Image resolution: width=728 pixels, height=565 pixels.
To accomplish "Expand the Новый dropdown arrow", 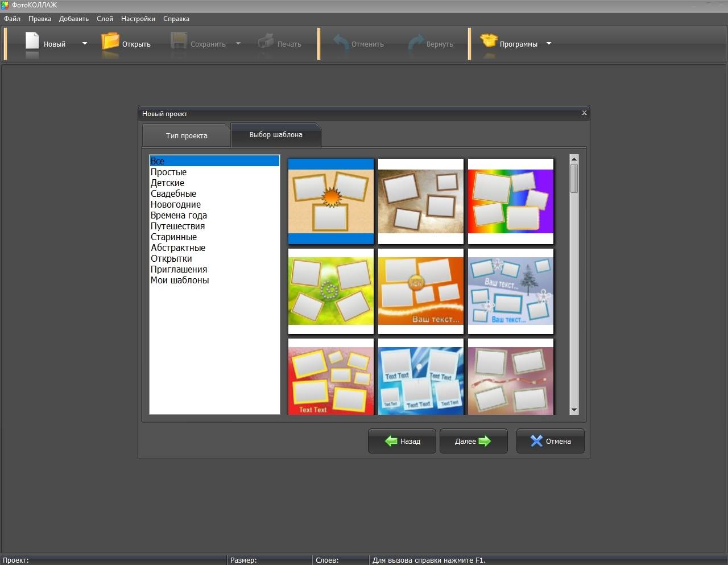I will coord(85,43).
